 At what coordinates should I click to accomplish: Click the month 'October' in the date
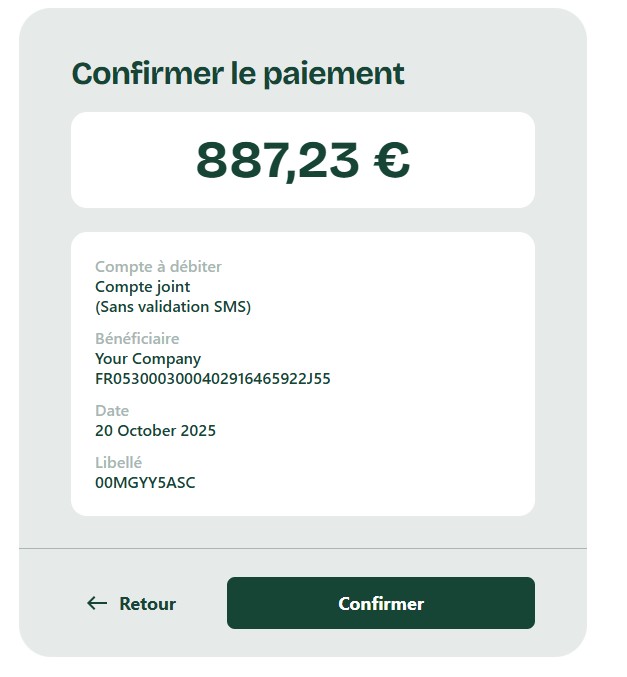pyautogui.click(x=147, y=431)
